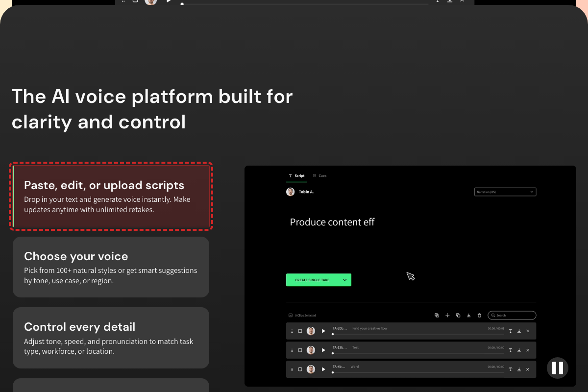Screen dimensions: 588x392
Task: Download selected clips from the clips toolbar
Action: pyautogui.click(x=469, y=316)
